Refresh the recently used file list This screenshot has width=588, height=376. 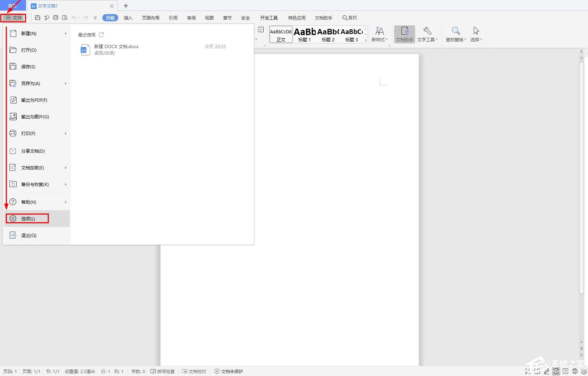101,35
